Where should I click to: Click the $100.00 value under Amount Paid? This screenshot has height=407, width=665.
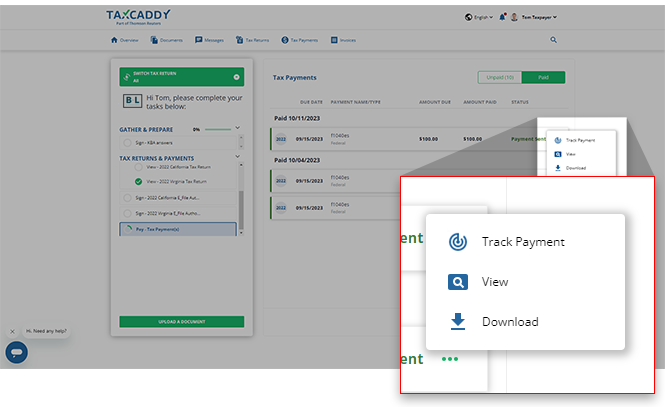pyautogui.click(x=472, y=139)
